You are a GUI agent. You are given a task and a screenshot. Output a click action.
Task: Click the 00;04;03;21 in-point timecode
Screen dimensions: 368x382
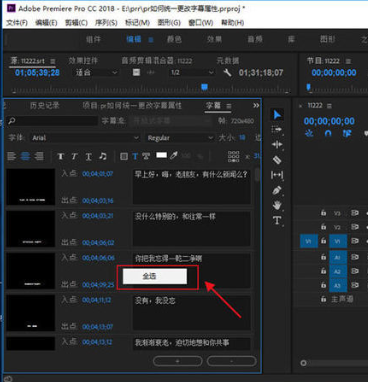pos(98,216)
